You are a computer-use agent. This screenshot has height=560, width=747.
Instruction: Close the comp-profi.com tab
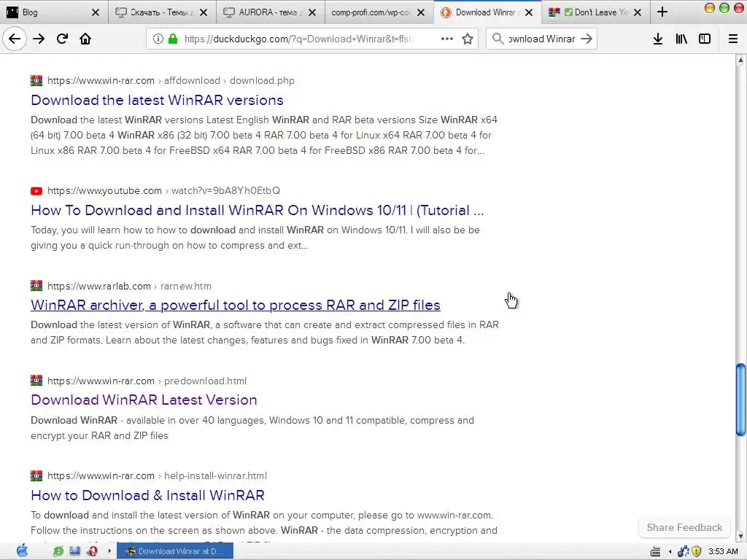coord(421,12)
